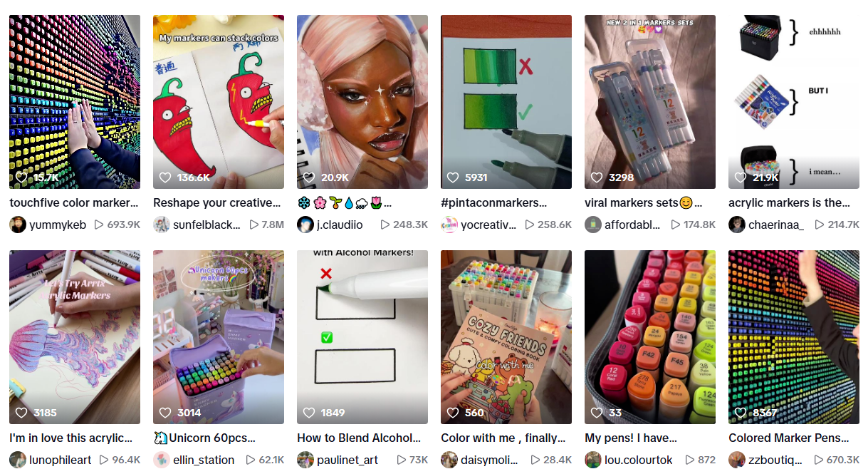Play the How to Blend Alcohol markers video
The height and width of the screenshot is (474, 868).
point(362,337)
